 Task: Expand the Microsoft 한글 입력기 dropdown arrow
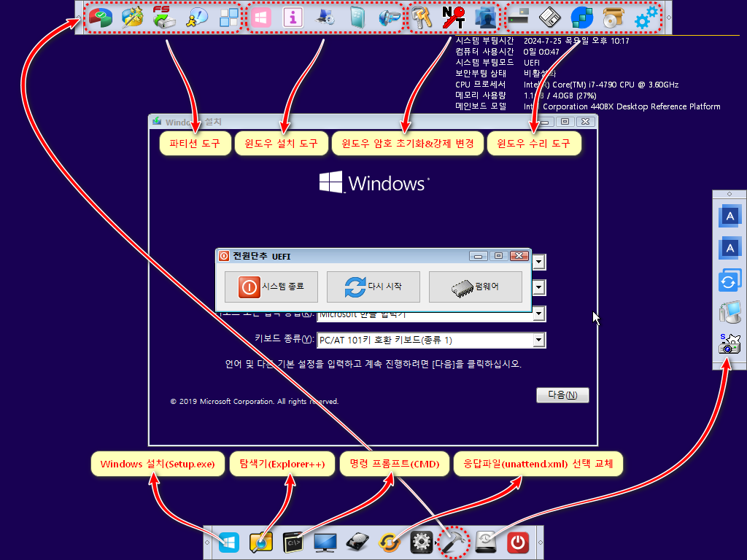point(539,314)
